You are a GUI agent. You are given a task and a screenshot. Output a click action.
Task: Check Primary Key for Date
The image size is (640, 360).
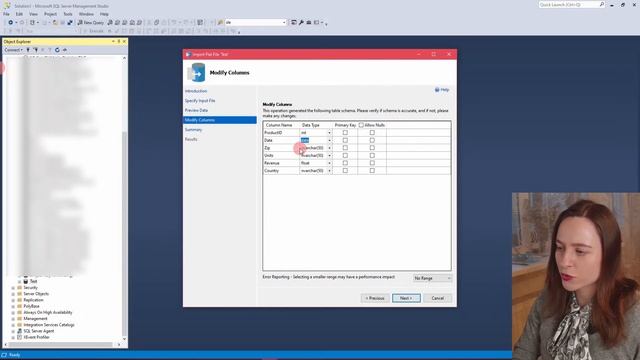tap(345, 140)
